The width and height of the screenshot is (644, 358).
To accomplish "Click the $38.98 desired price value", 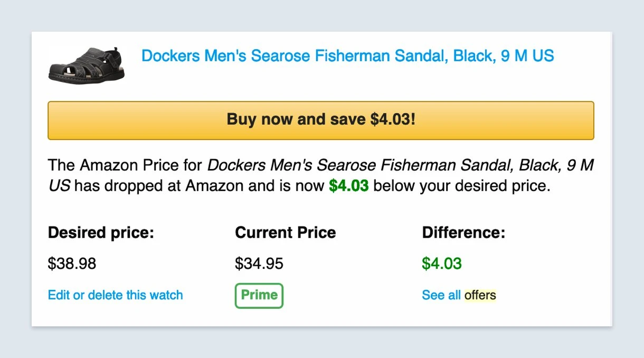I will coord(72,263).
